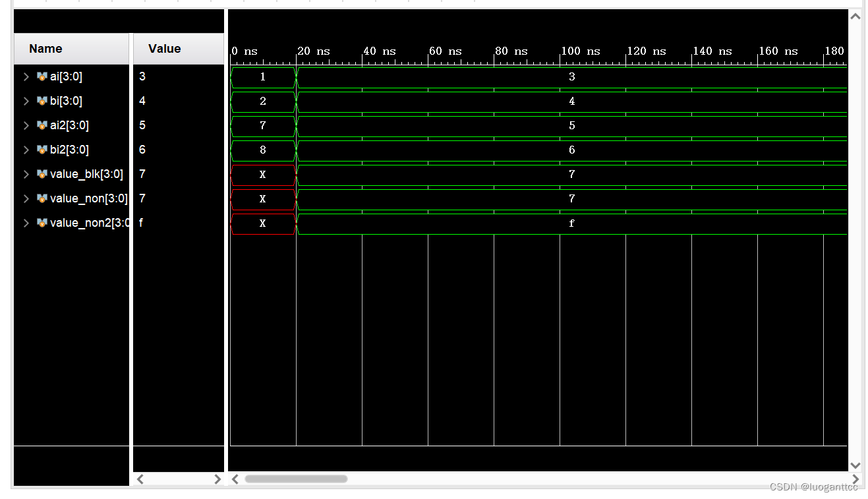868x499 pixels.
Task: Click the waveform horizontal scrollbar thumb
Action: click(296, 479)
